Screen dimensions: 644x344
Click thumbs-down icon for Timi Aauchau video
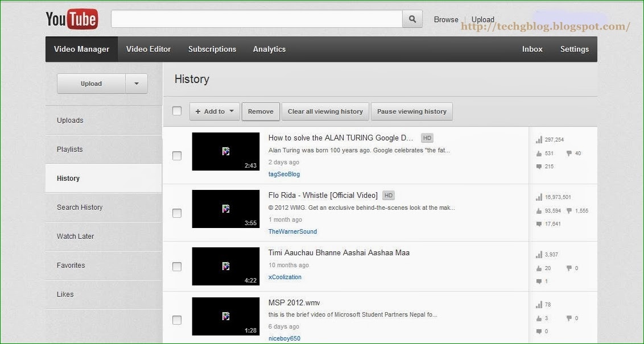click(569, 268)
